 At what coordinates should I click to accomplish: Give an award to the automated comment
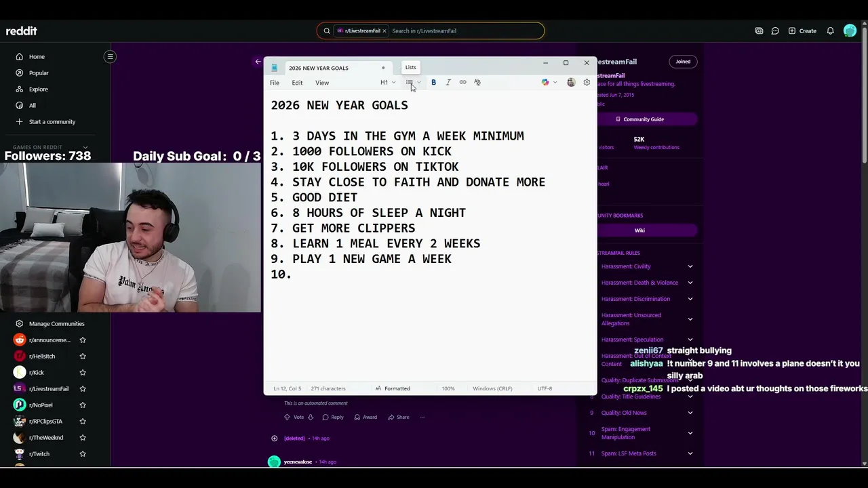366,418
